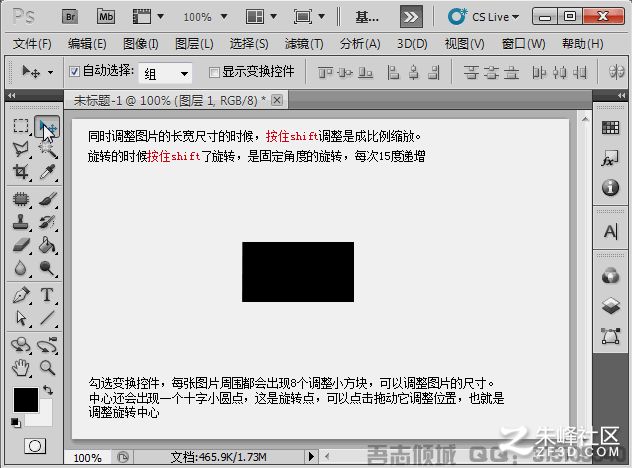Open the 组 auto-select dropdown
The image size is (632, 468).
pyautogui.click(x=165, y=73)
